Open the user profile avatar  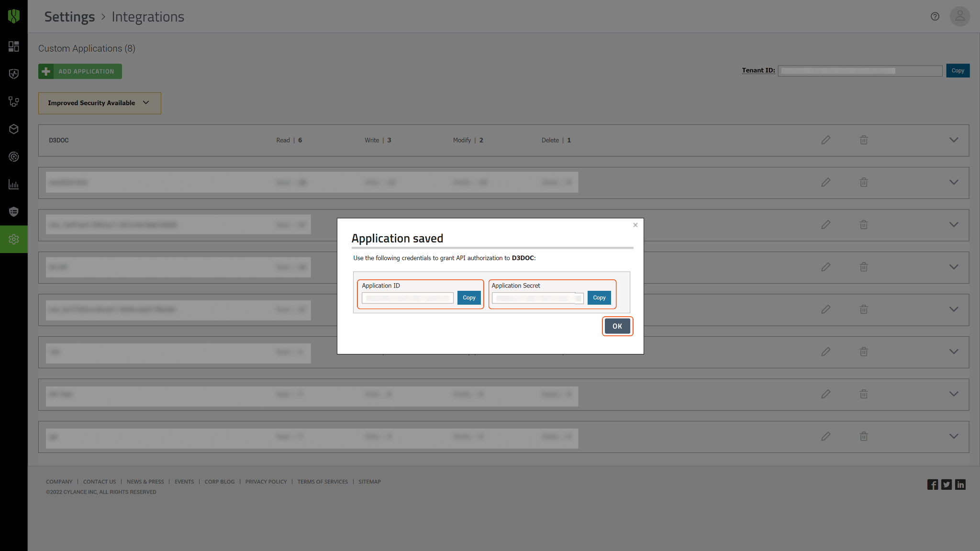coord(959,17)
